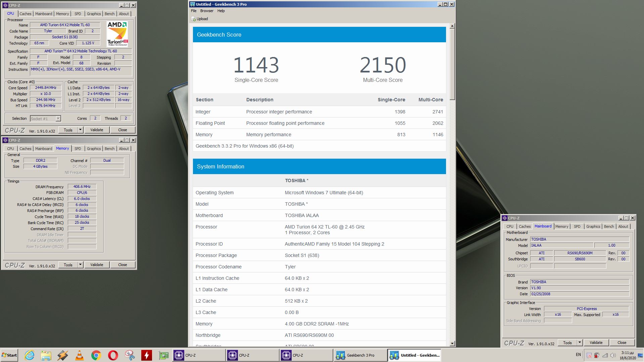Click CPU-Z Memory window title bar icon
Image resolution: width=644 pixels, height=362 pixels.
pyautogui.click(x=5, y=140)
